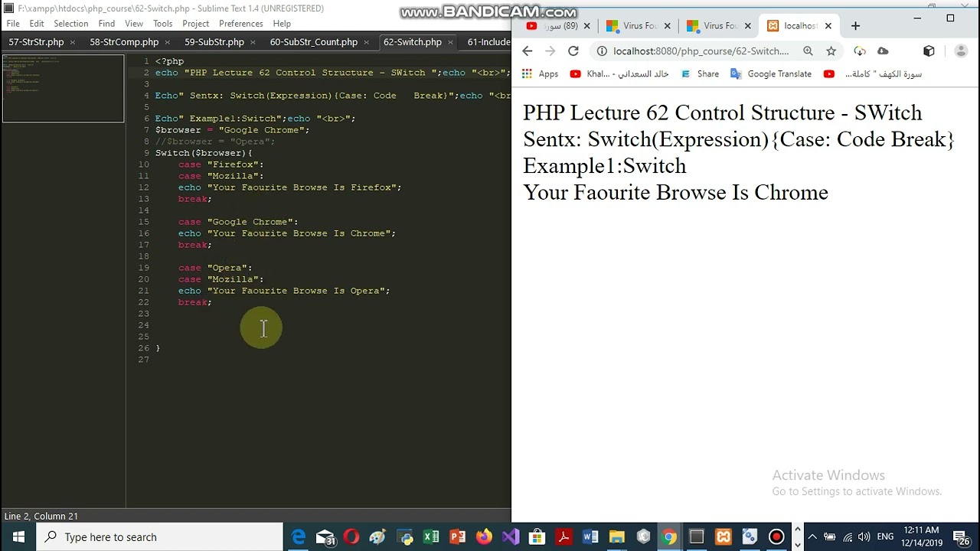Click the circular download-arrow extension in Chrome
Image resolution: width=980 pixels, height=551 pixels.
(x=860, y=51)
